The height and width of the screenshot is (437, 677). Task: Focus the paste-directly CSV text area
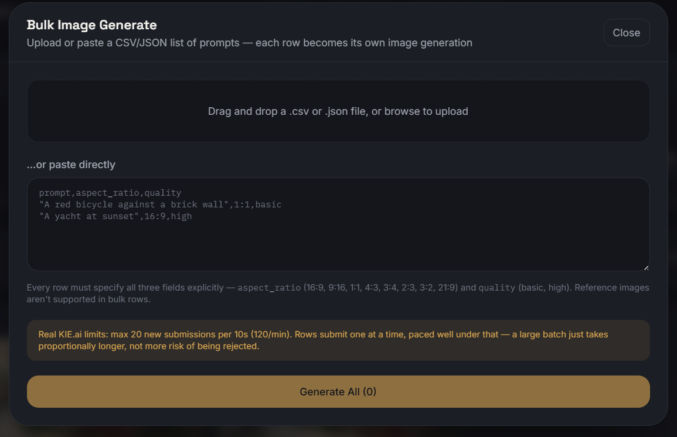point(338,225)
